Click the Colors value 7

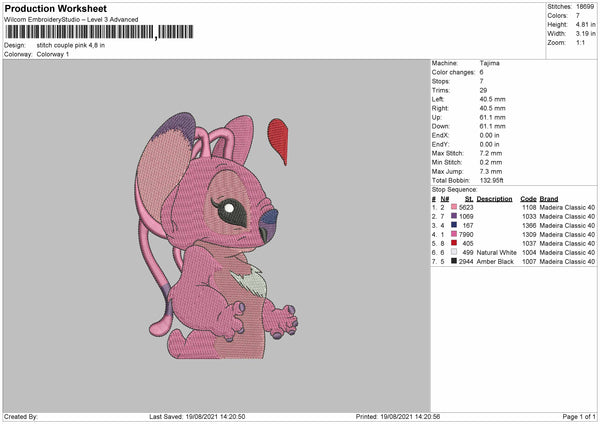[x=578, y=16]
